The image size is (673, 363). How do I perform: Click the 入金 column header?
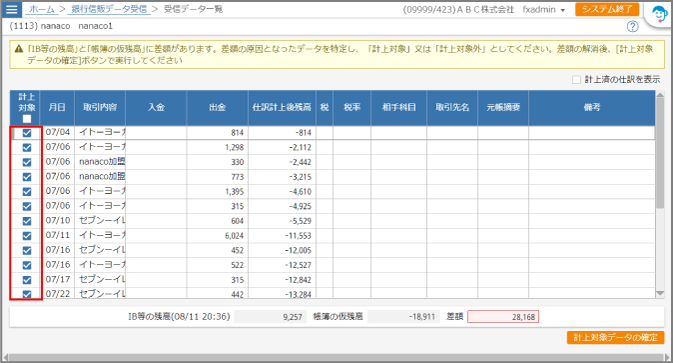[156, 108]
